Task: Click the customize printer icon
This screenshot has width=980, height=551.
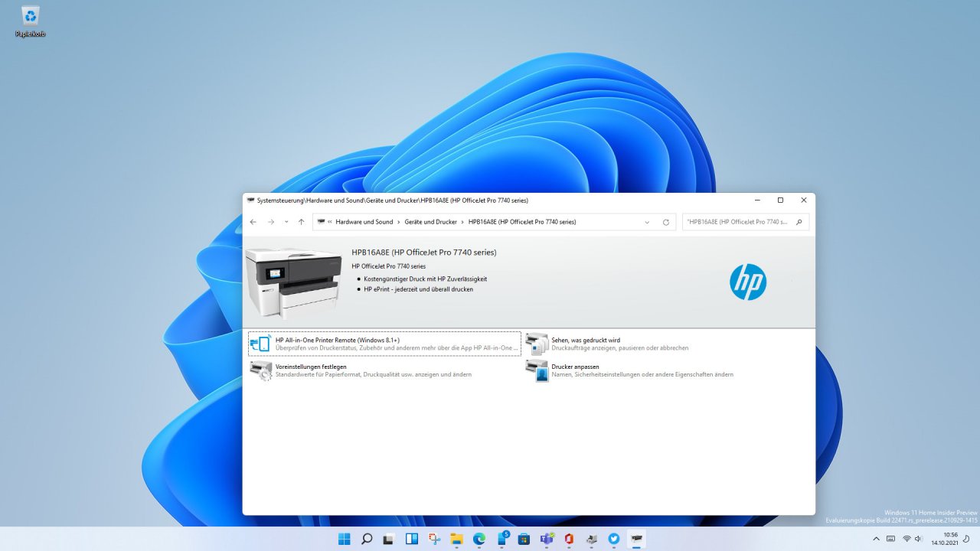Action: point(537,370)
